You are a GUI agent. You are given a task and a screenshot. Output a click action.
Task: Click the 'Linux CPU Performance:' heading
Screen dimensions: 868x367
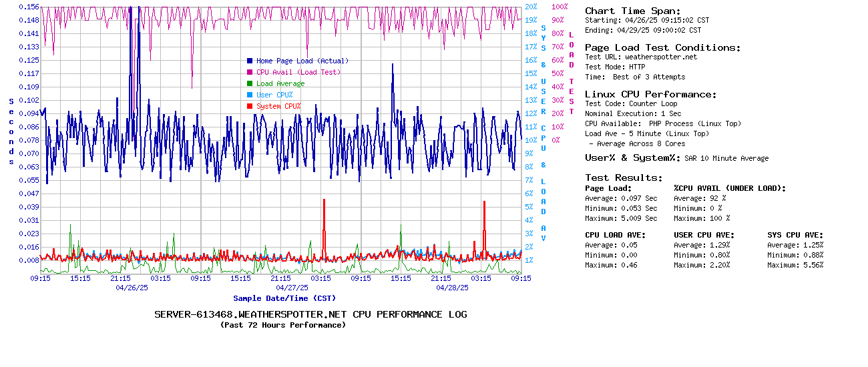coord(651,94)
